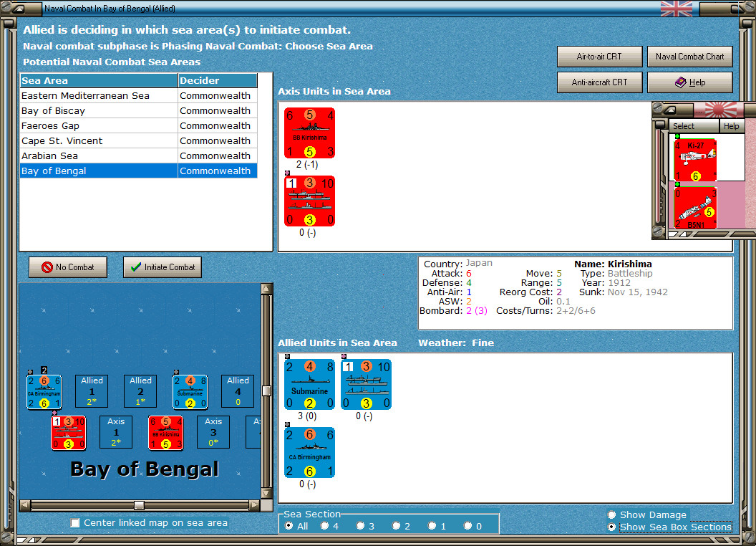The height and width of the screenshot is (546, 756).
Task: Click Axis 3 sea box section on map
Action: click(213, 432)
